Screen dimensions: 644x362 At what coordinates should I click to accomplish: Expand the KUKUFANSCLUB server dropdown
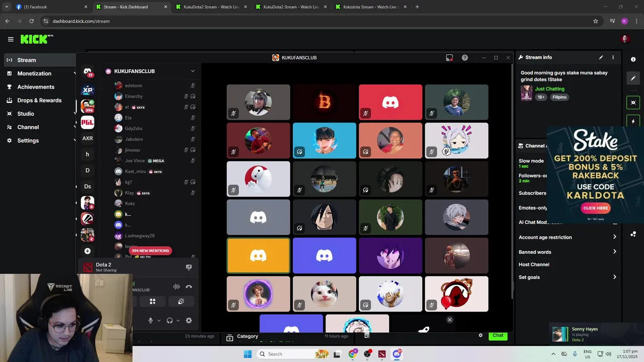click(193, 71)
